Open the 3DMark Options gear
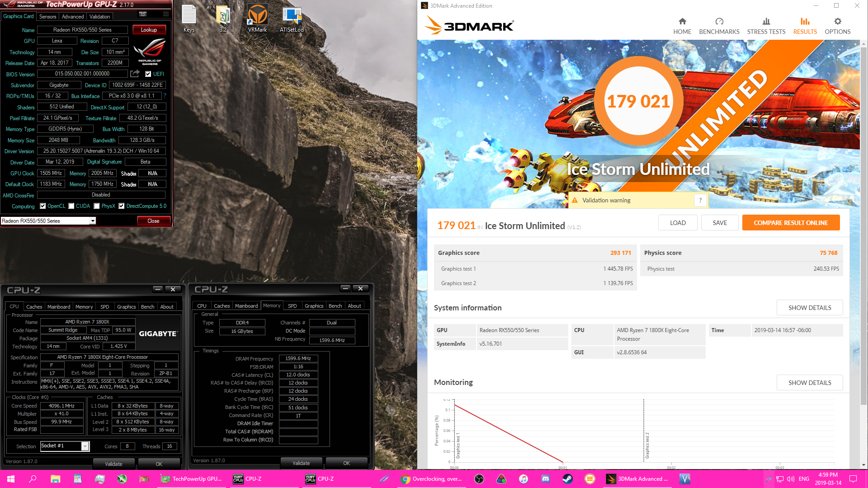The width and height of the screenshot is (868, 488). tap(838, 26)
